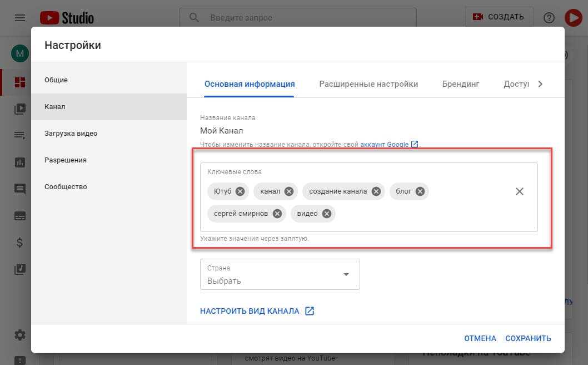Image resolution: width=588 pixels, height=365 pixels.
Task: Click ОТМЕНА button
Action: [480, 338]
